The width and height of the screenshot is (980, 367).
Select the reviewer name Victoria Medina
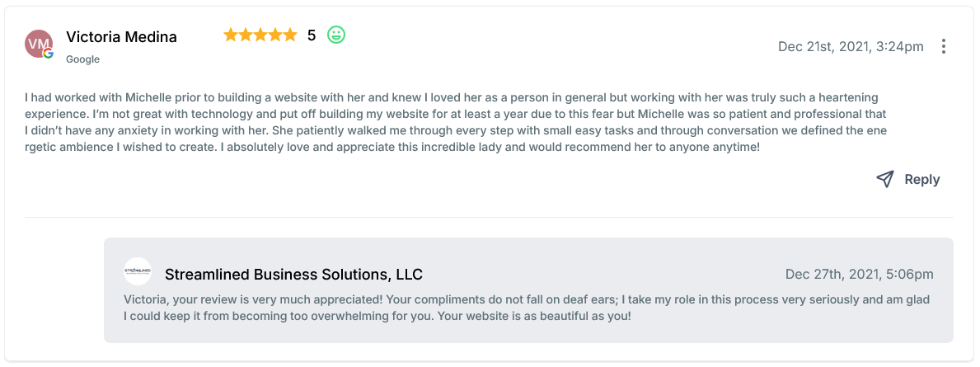tap(121, 37)
